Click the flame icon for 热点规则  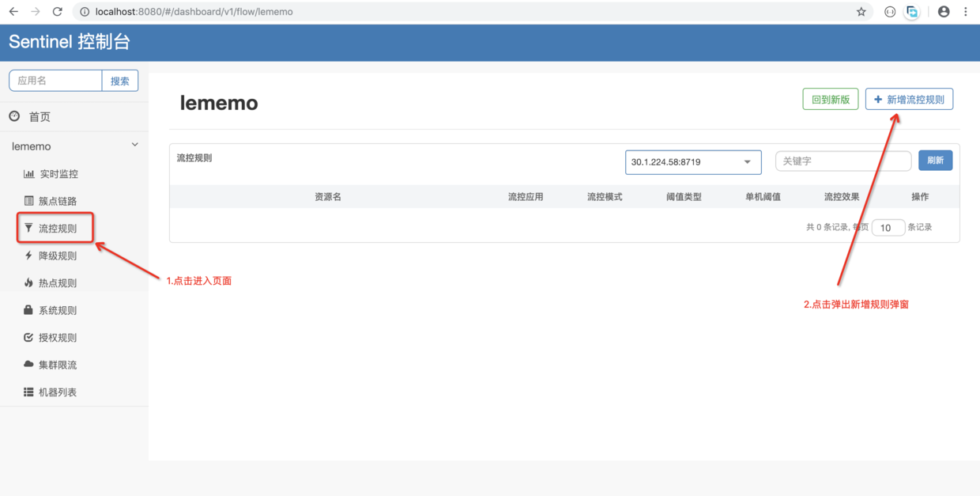tap(28, 282)
